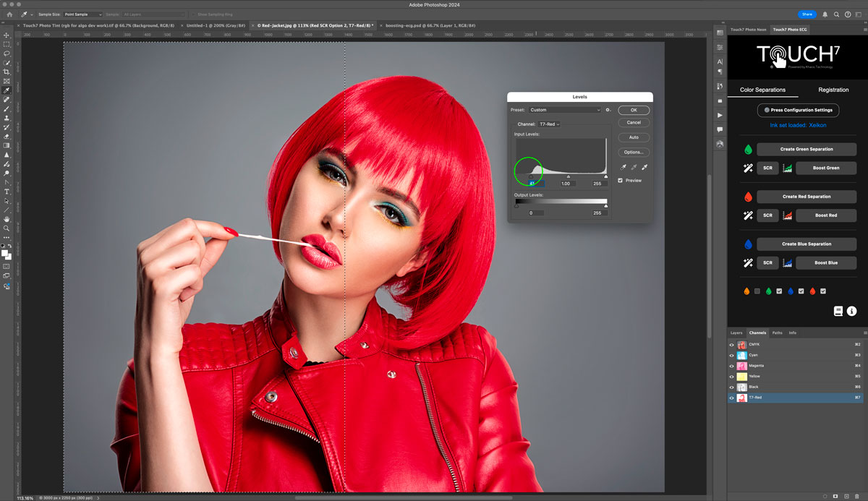Hide the Magenta channel
This screenshot has height=501, width=868.
click(x=731, y=366)
